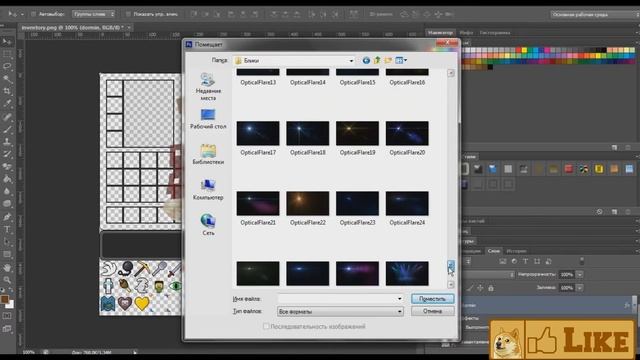
Task: Apply the red style swatch in Styles panel
Action: point(568,169)
